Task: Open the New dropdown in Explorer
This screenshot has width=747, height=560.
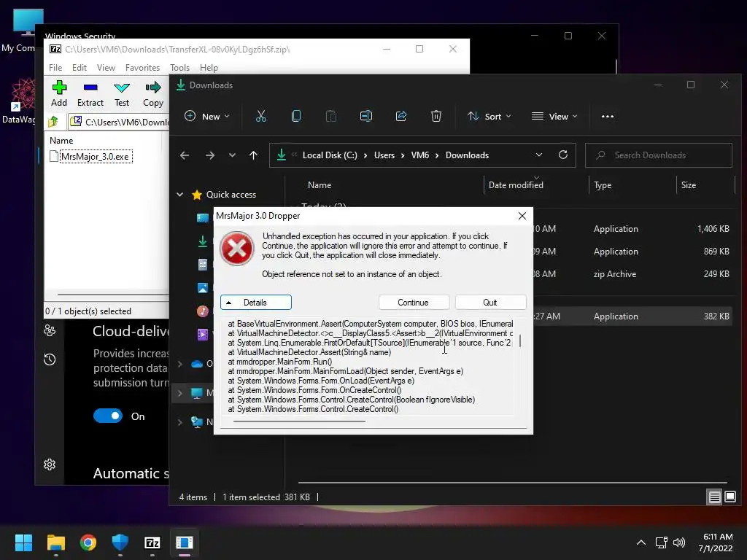Action: tap(207, 116)
